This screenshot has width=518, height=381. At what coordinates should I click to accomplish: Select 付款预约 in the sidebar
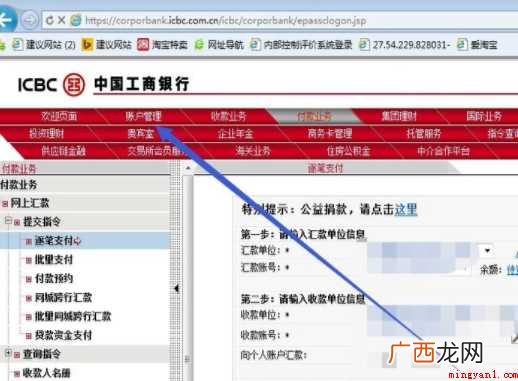tap(54, 278)
